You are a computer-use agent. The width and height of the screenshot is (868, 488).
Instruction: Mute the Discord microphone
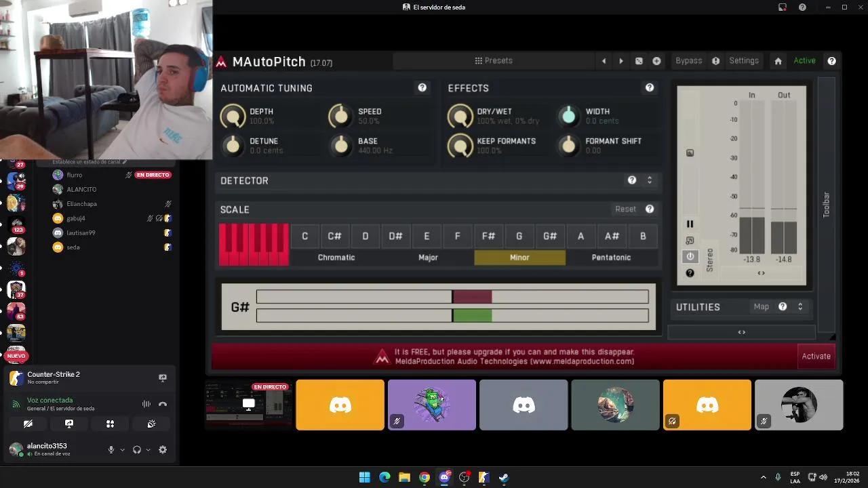(x=111, y=449)
